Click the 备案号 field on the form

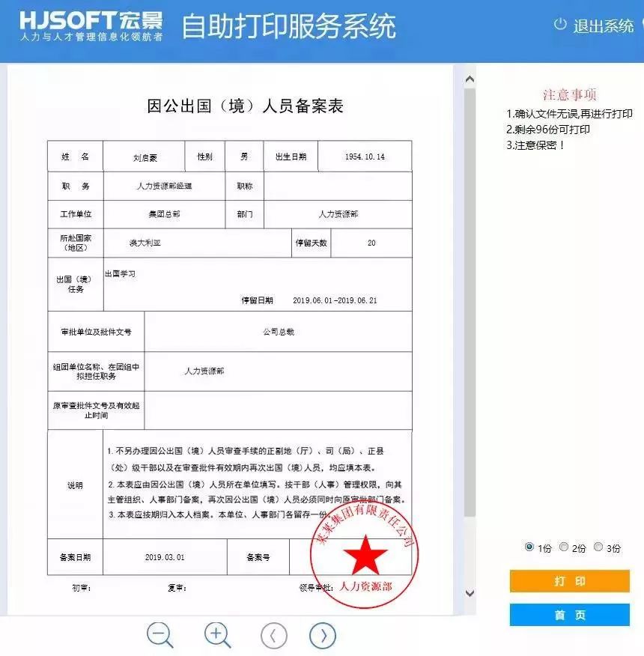click(258, 558)
